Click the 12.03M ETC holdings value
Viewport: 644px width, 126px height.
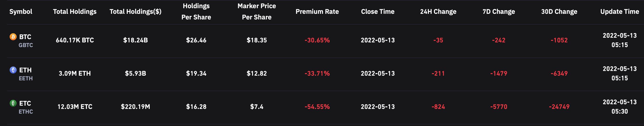click(75, 107)
